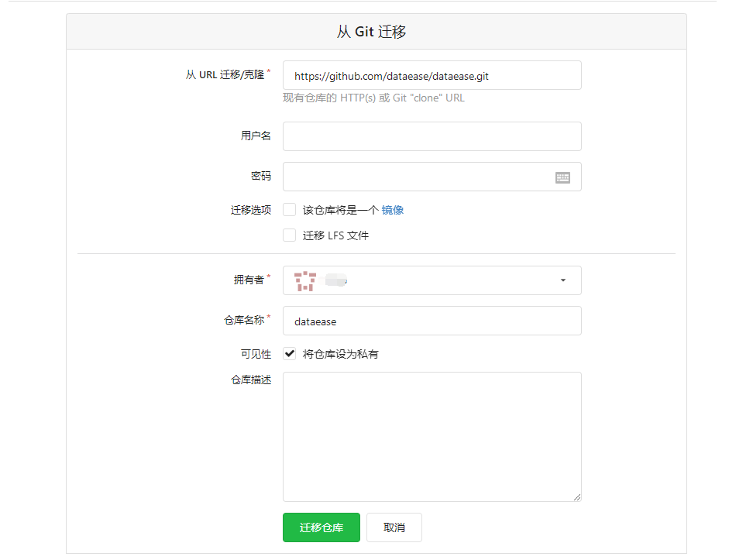
Task: Uncheck the 将仓库设为私有 checkbox
Action: click(290, 354)
